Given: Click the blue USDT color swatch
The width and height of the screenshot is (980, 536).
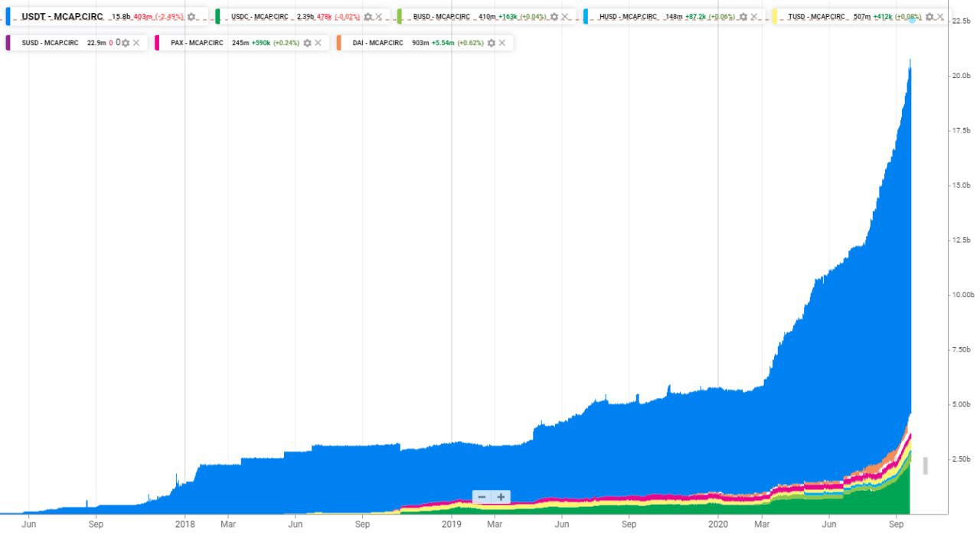Looking at the screenshot, I should (8, 17).
